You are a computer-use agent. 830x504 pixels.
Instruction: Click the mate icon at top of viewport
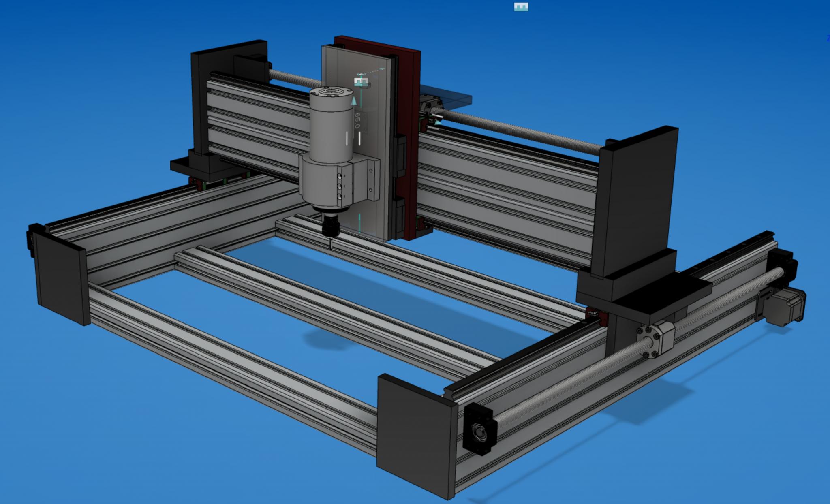pyautogui.click(x=521, y=7)
